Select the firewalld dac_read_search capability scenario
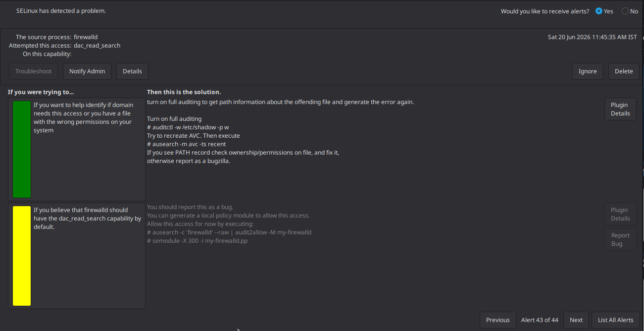This screenshot has width=644, height=331. pos(87,219)
